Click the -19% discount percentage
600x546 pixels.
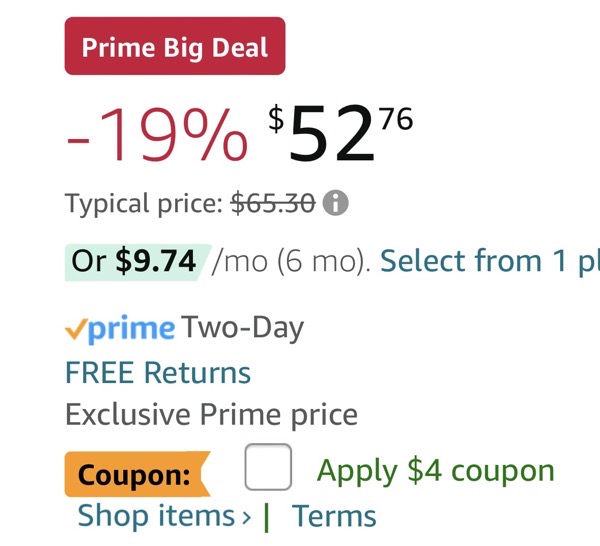(x=157, y=135)
